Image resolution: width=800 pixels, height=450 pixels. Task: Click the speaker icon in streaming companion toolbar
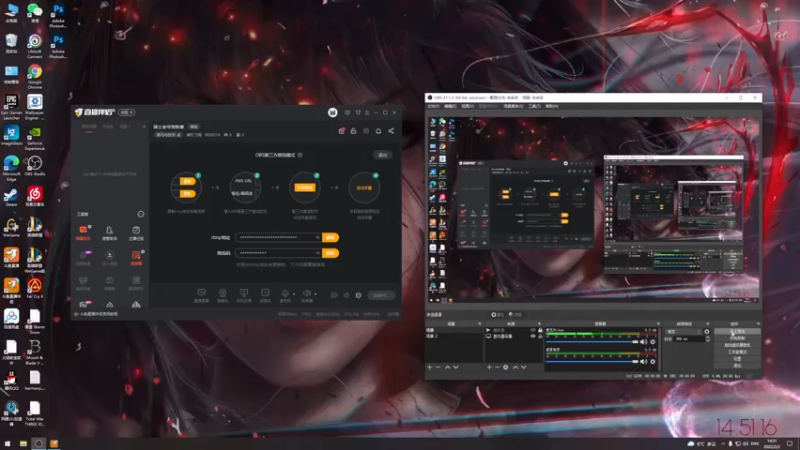[x=306, y=293]
